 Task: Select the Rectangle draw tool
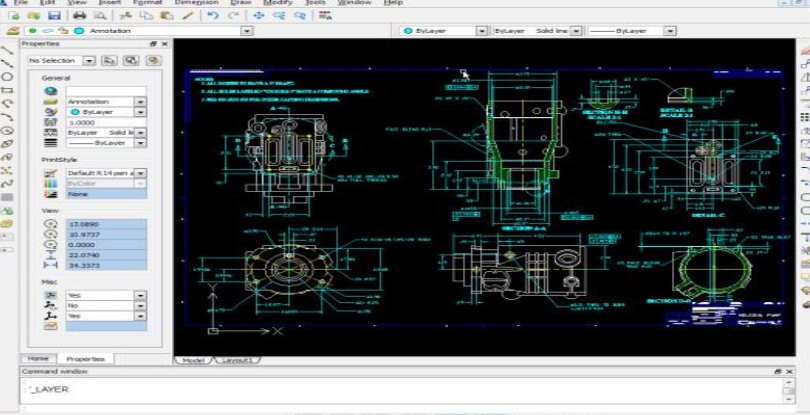click(7, 90)
